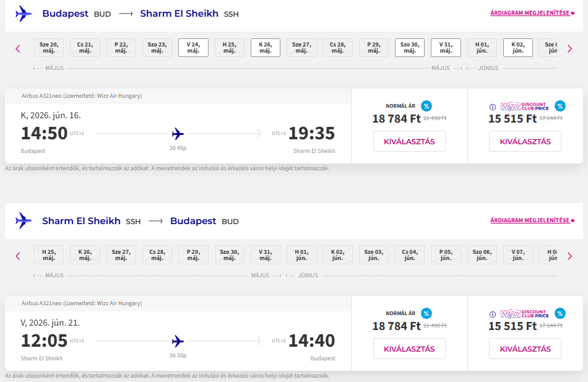Select return date K 02, jún.
This screenshot has width=588, height=382.
tap(337, 255)
